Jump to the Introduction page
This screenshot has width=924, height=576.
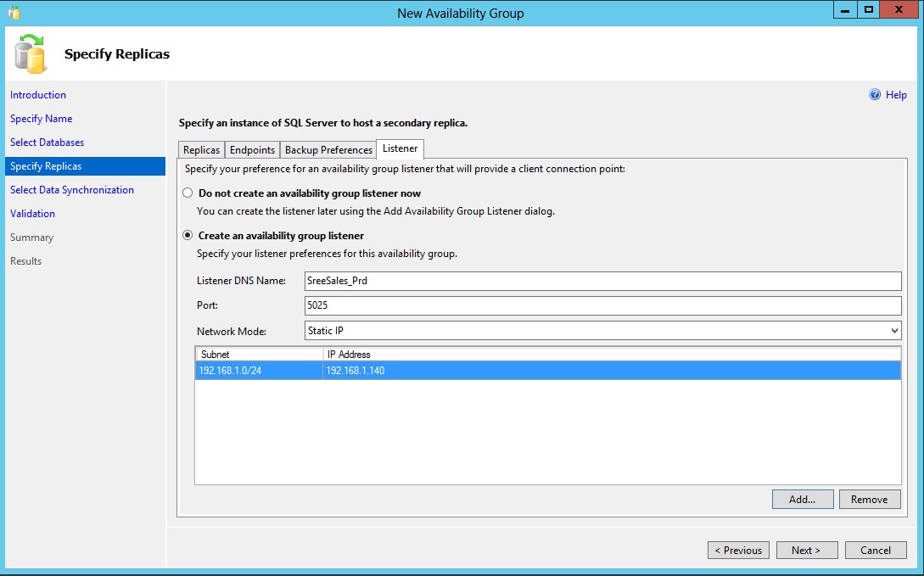click(38, 95)
